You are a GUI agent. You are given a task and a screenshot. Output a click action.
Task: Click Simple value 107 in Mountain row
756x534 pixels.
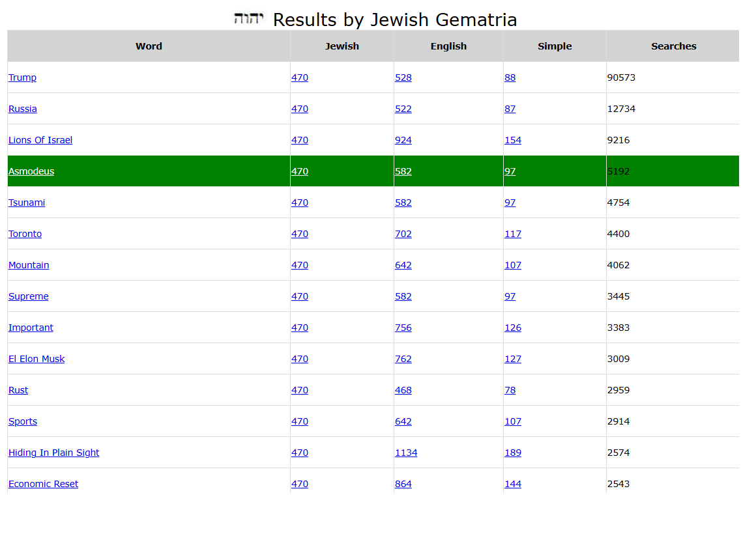point(513,266)
